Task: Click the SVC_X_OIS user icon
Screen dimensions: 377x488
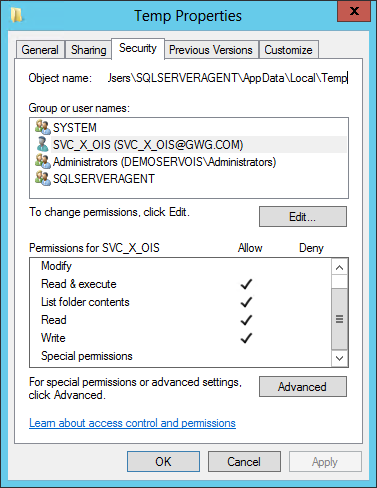Action: [43, 144]
